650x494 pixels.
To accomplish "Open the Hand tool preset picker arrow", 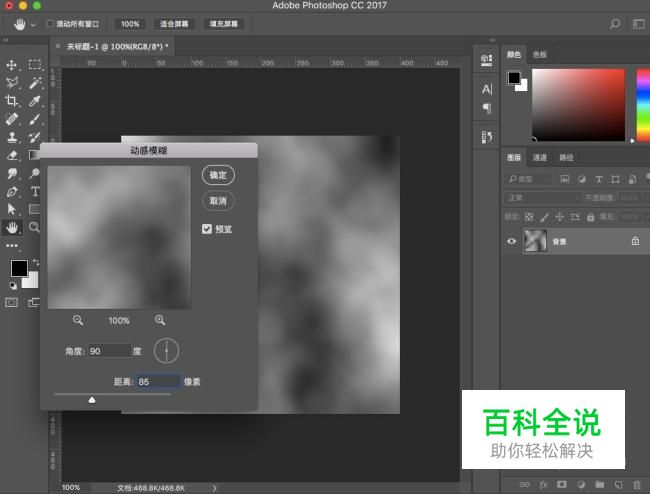I will click(x=33, y=25).
